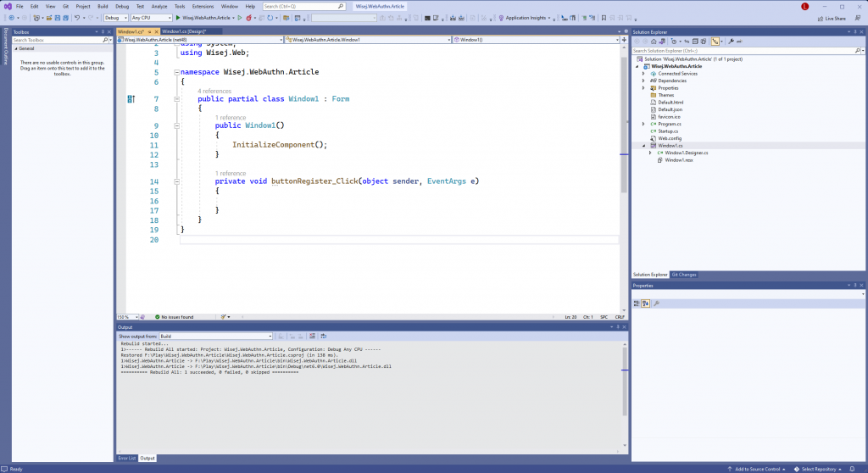Toggle auto-hide pin of Output panel

click(618, 327)
